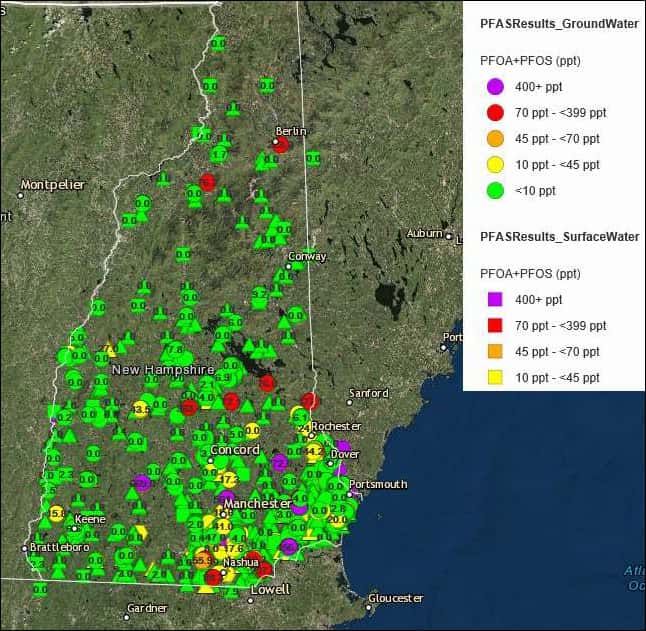Image resolution: width=646 pixels, height=631 pixels.
Task: Select the yellow 41.0 marker below Manchester
Action: [x=223, y=526]
